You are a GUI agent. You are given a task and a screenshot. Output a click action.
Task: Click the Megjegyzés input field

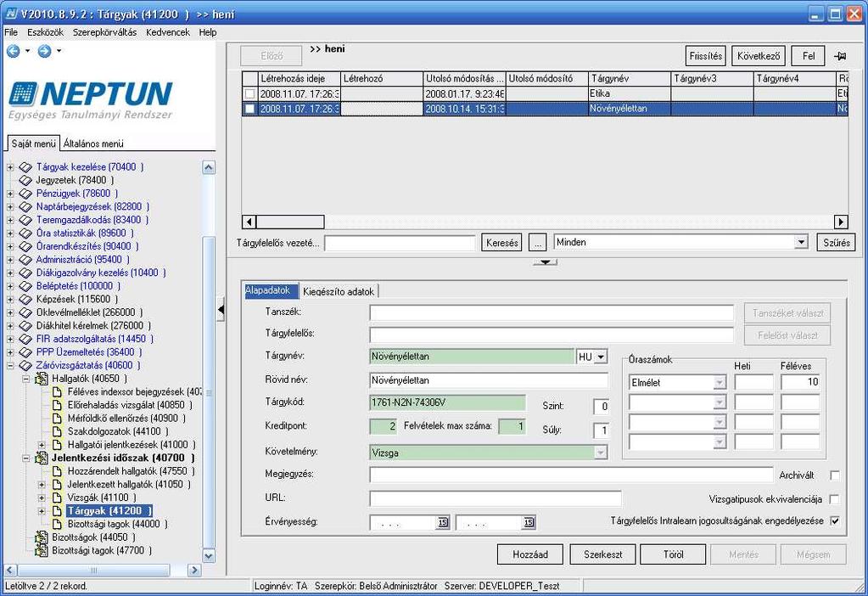[x=571, y=475]
